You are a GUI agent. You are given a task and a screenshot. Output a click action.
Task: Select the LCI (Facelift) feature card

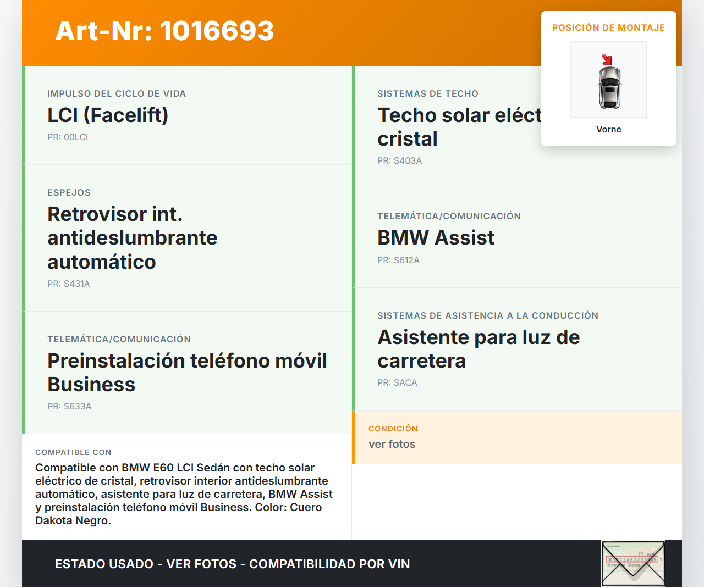pos(187,115)
